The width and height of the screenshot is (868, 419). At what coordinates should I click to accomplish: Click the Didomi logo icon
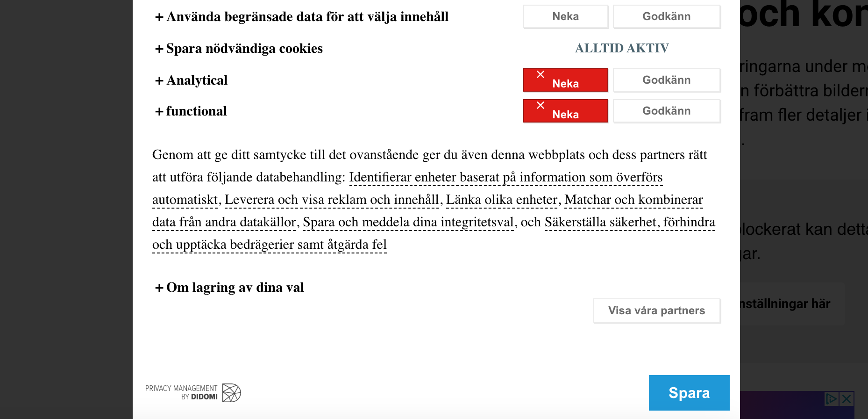231,393
